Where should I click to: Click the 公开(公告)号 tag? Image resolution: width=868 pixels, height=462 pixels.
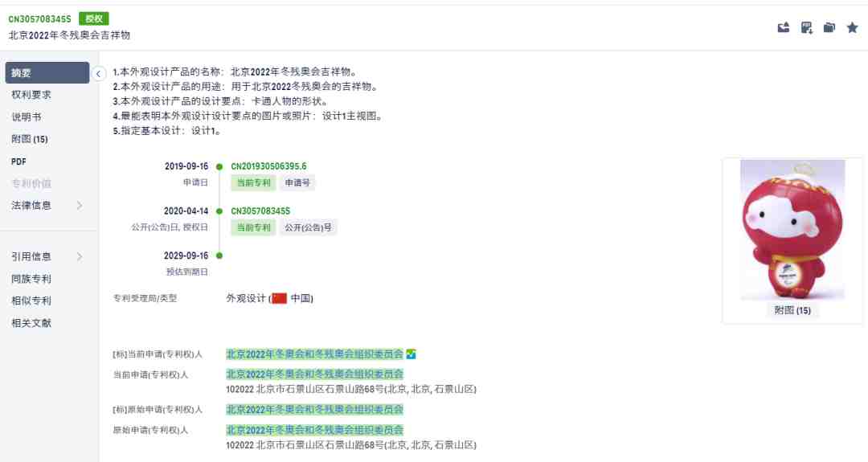point(308,227)
